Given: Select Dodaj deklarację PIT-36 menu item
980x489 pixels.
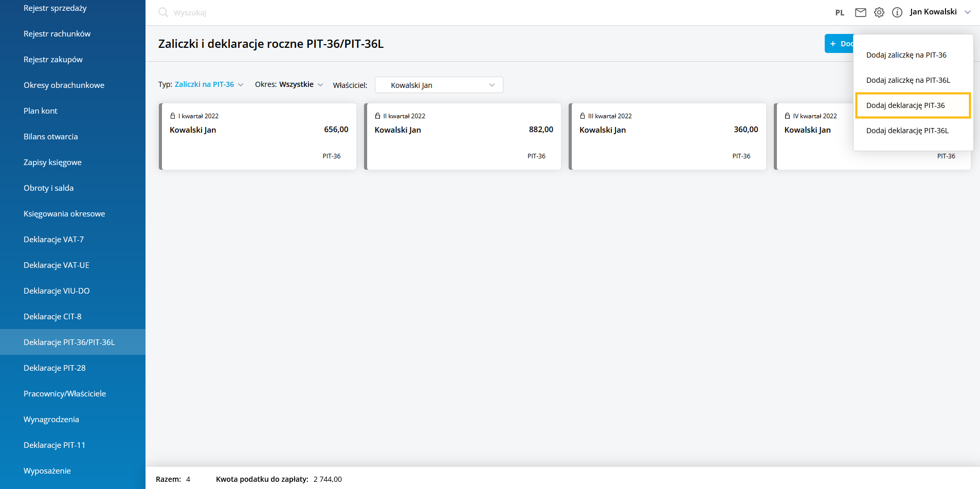Looking at the screenshot, I should (x=905, y=105).
